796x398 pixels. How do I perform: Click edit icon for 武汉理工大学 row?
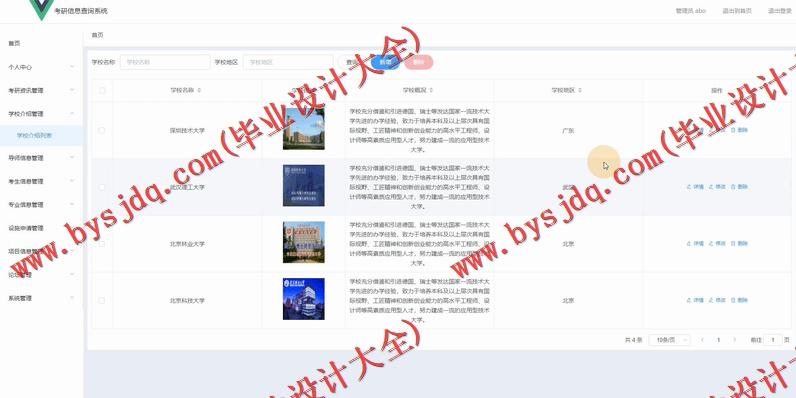pos(711,187)
